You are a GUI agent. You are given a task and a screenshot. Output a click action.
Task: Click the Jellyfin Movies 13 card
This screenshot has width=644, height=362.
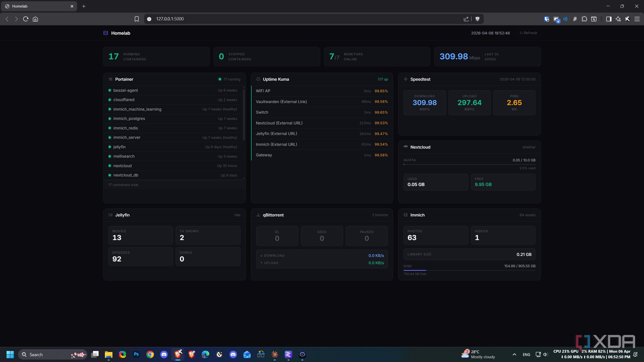(x=141, y=235)
